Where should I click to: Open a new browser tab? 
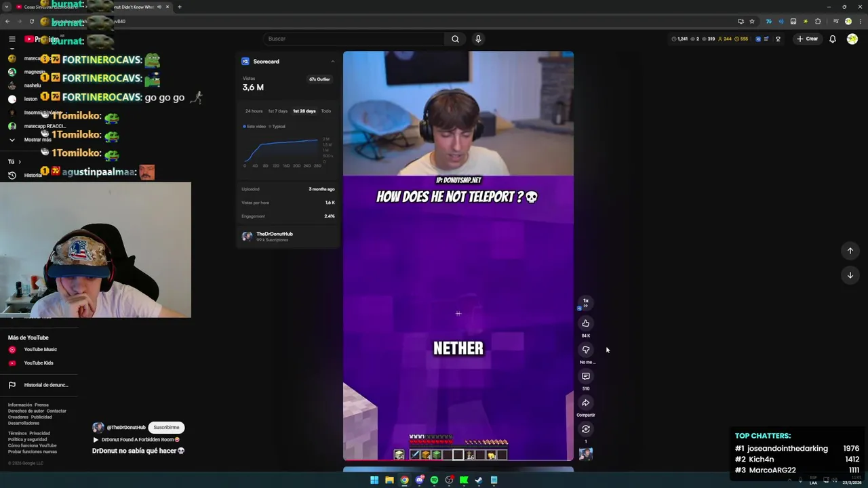180,7
